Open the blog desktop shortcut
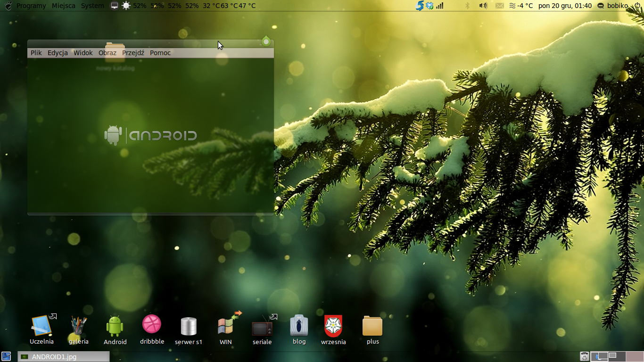The height and width of the screenshot is (362, 644). pos(299,326)
